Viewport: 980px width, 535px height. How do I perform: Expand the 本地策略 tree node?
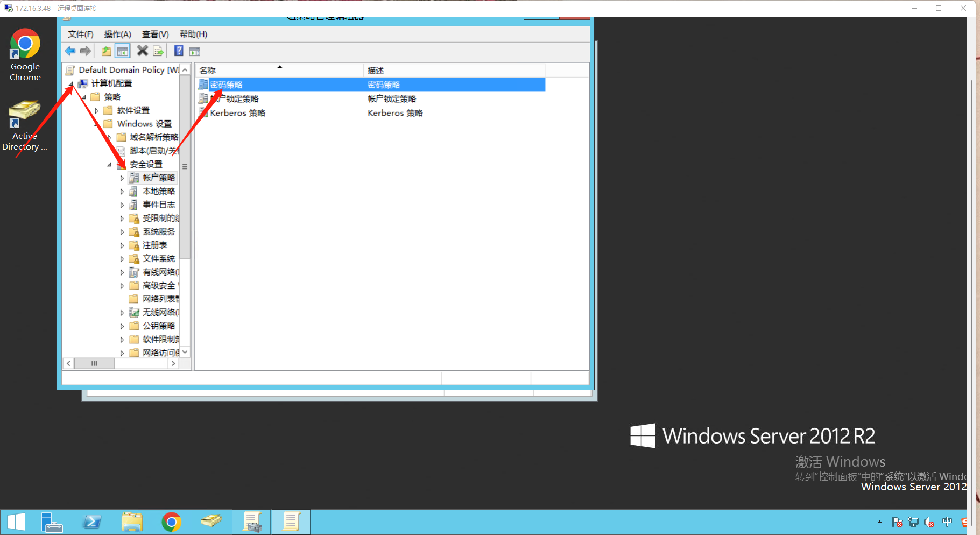(x=122, y=192)
